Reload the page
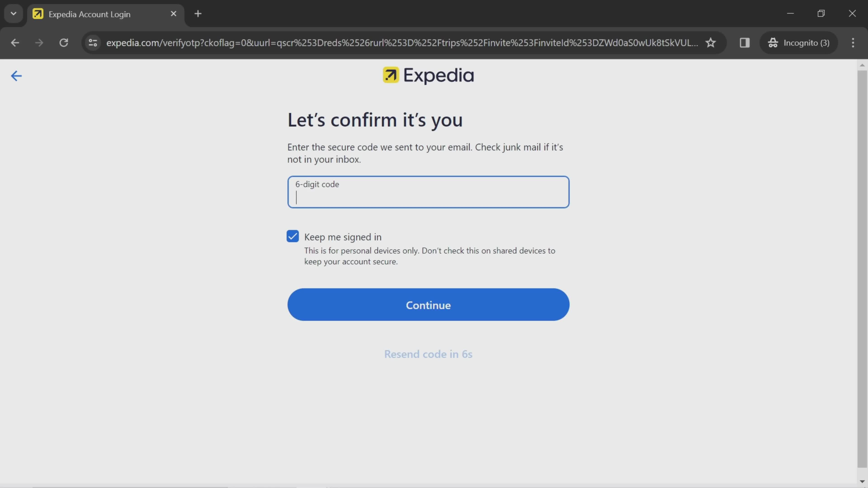Viewport: 868px width, 488px height. click(x=64, y=43)
